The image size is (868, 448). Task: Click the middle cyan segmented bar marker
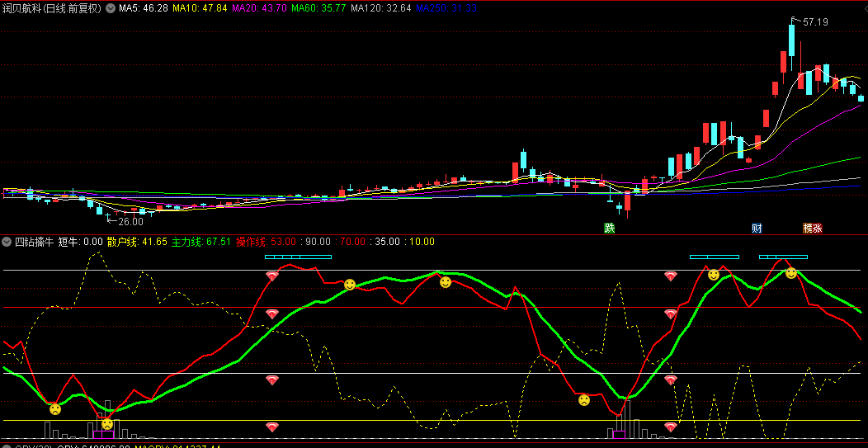click(x=714, y=257)
